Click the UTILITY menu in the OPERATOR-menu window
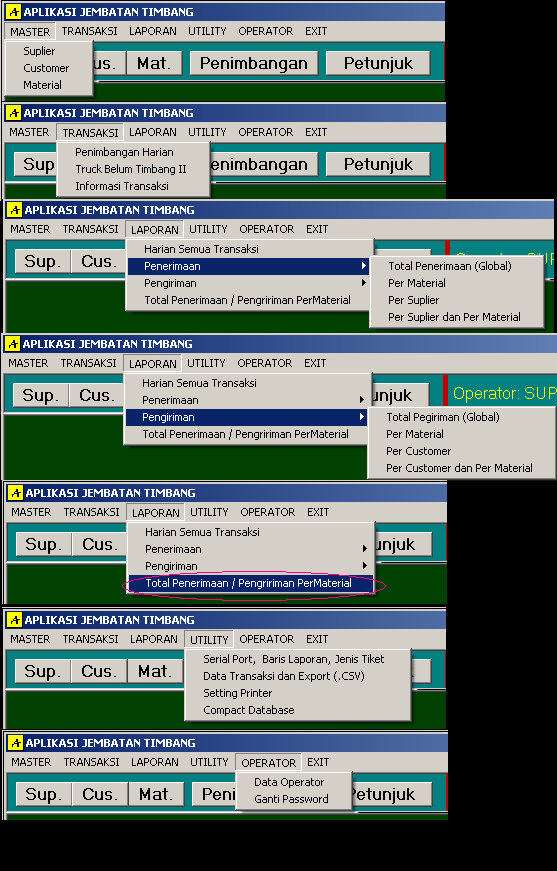The width and height of the screenshot is (557, 871). (209, 762)
